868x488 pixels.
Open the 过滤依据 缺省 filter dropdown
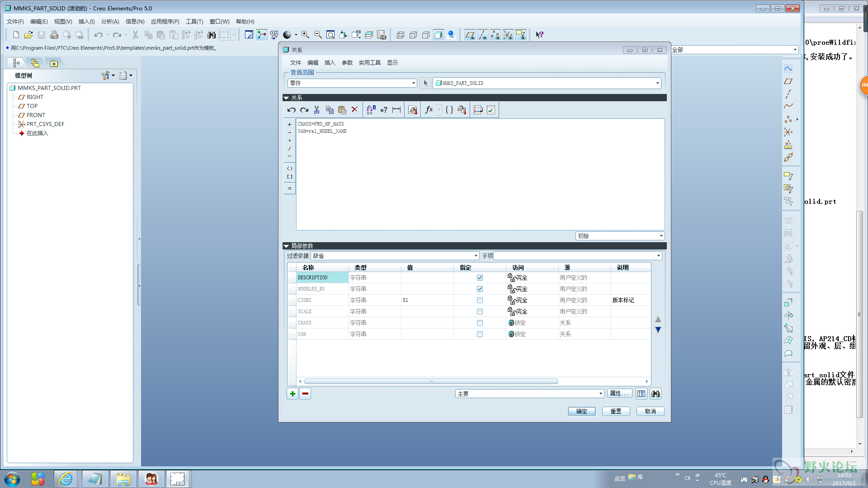click(x=395, y=256)
